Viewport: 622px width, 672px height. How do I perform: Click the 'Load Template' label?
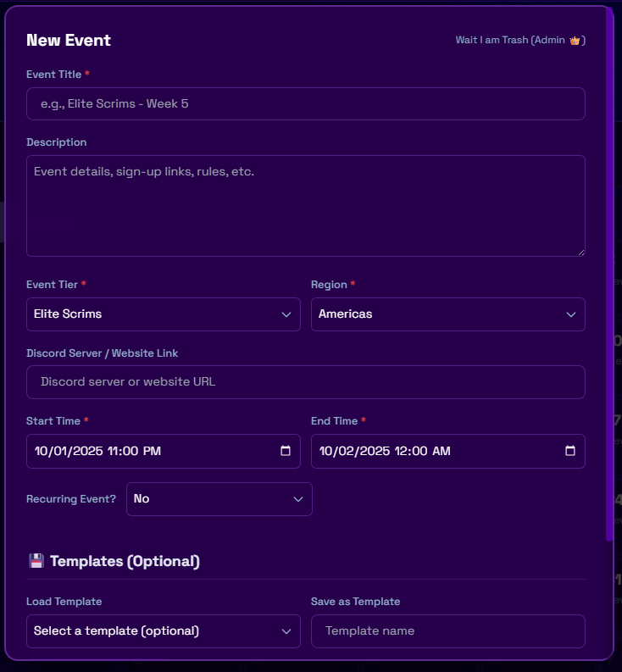click(x=64, y=602)
